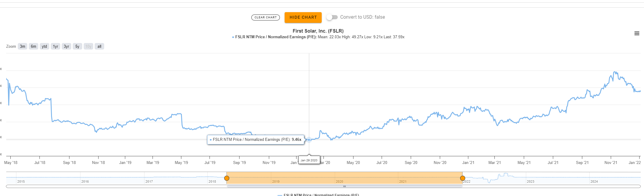Image resolution: width=644 pixels, height=196 pixels.
Task: Select the 1yr zoom range
Action: click(x=55, y=46)
